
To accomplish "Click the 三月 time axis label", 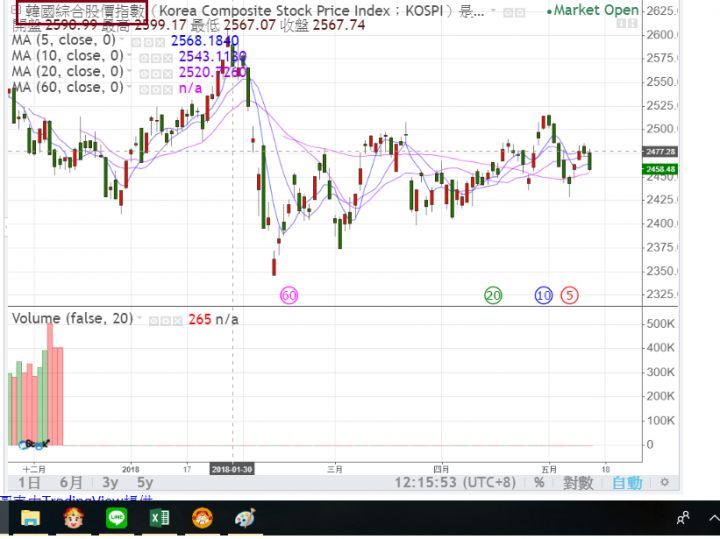I will pyautogui.click(x=335, y=469).
